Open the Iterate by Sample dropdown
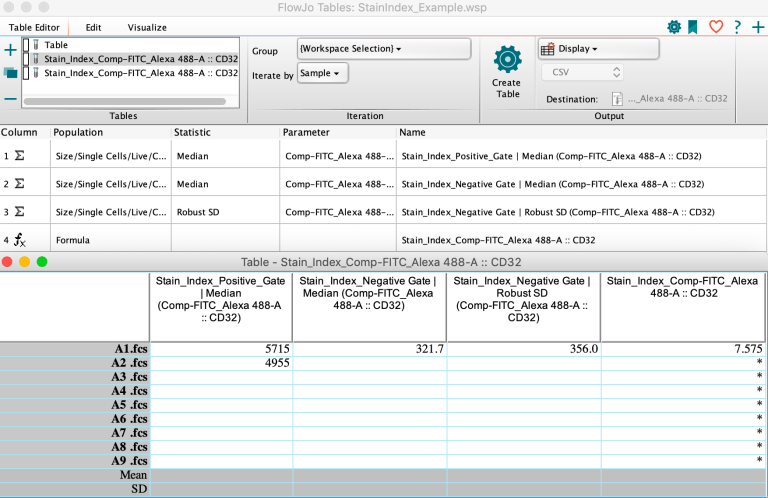 pos(322,73)
